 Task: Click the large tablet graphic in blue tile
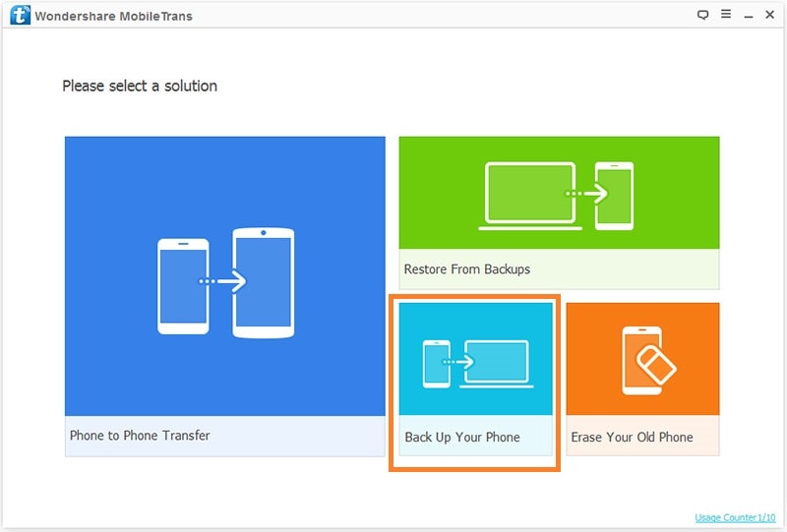[x=264, y=282]
